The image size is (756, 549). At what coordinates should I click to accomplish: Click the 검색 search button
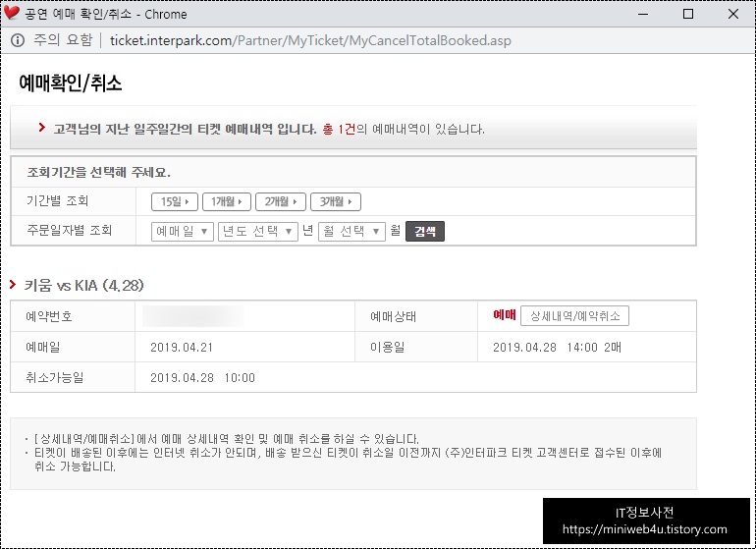(x=425, y=232)
